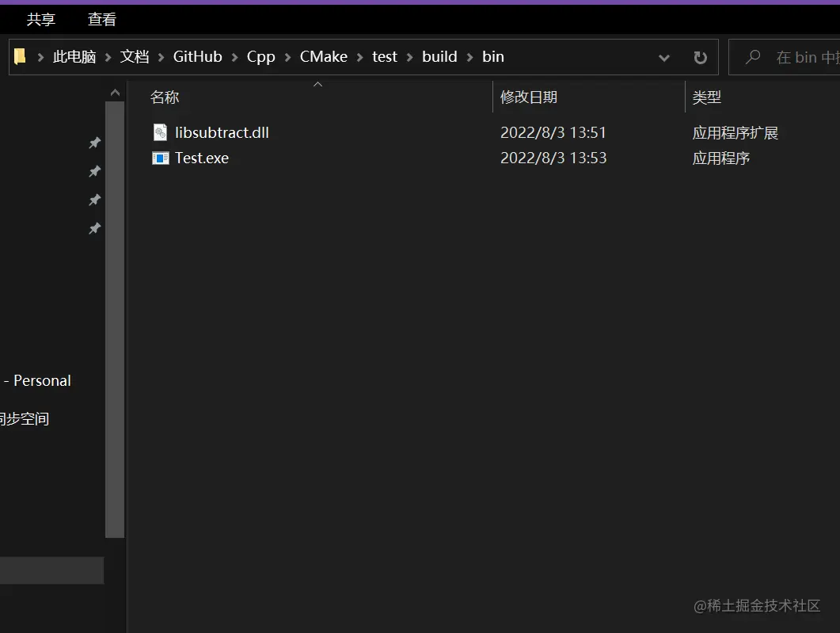
Task: Open the 共享 ribbon tab
Action: 40,19
